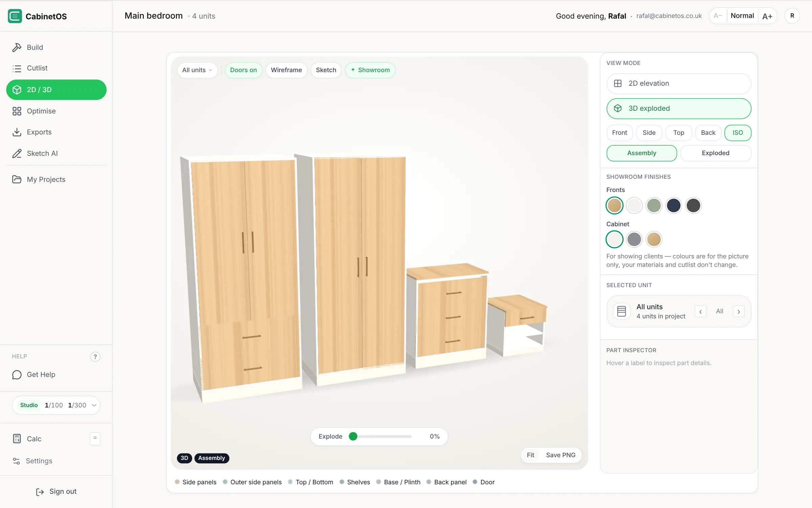This screenshot has height=508, width=812.
Task: Toggle Doors on chip
Action: pos(244,70)
